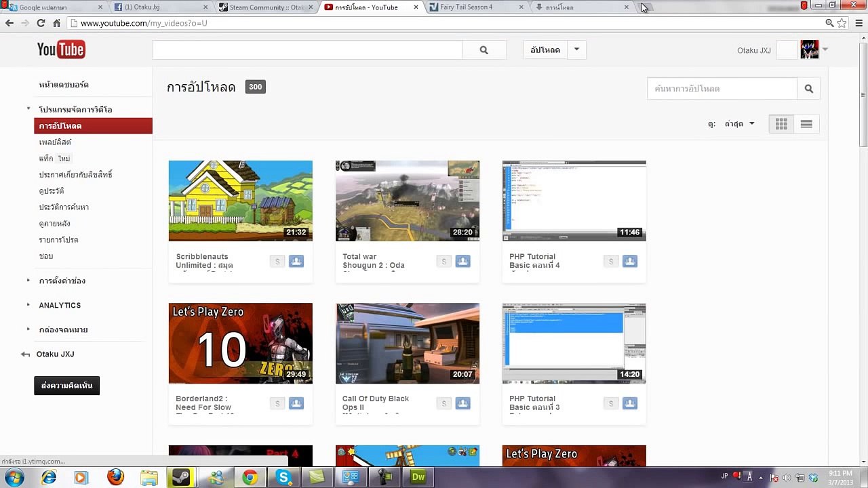Click blue privacy icon for Total war Shougun 2
Viewport: 868px width, 488px height.
(463, 261)
